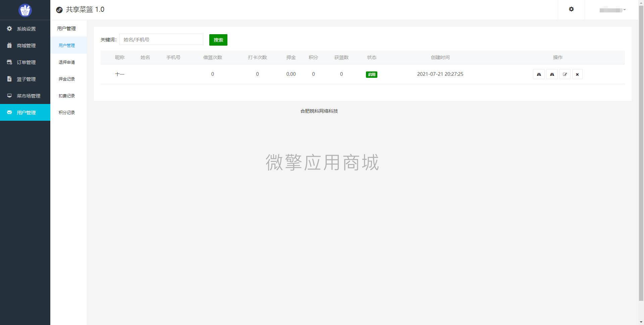This screenshot has width=644, height=325.
Task: Select the highlighted 用户管理 sidebar item
Action: 25,112
